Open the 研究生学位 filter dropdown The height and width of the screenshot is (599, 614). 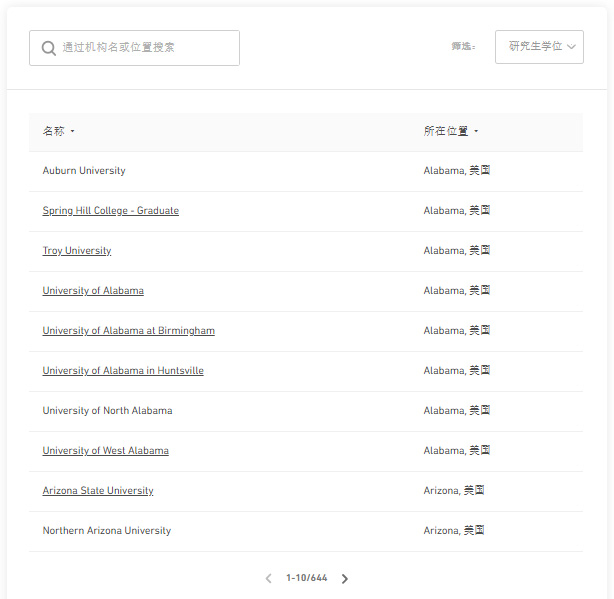(x=539, y=47)
